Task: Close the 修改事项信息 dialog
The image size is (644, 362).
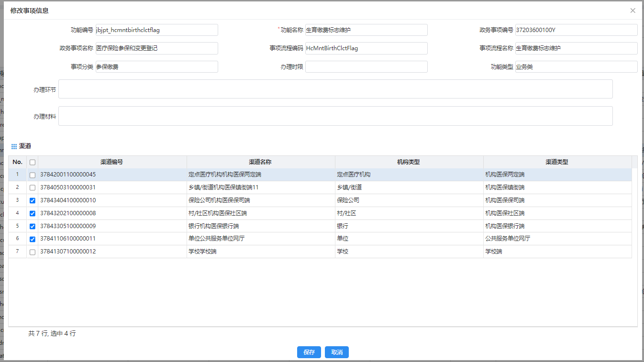Action: (633, 11)
